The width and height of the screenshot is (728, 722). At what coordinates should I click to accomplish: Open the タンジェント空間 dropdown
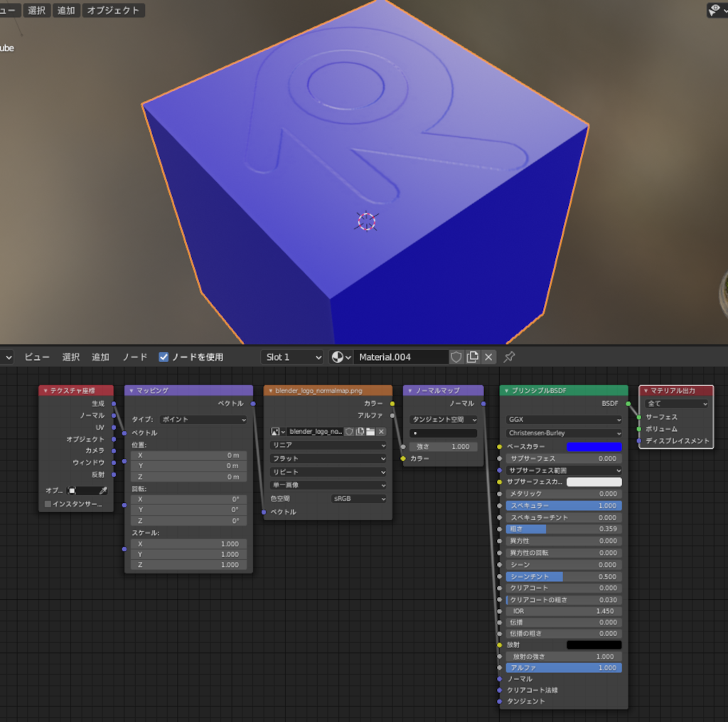coord(444,419)
